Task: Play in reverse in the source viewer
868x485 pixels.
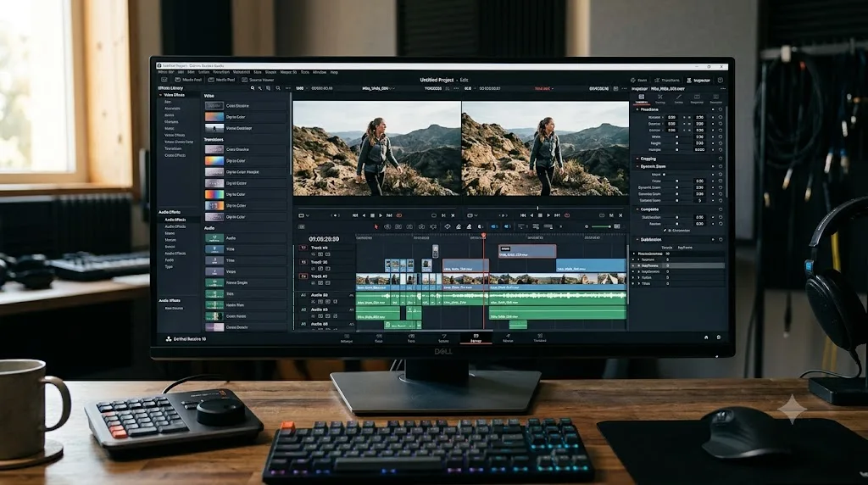Action: tap(364, 215)
